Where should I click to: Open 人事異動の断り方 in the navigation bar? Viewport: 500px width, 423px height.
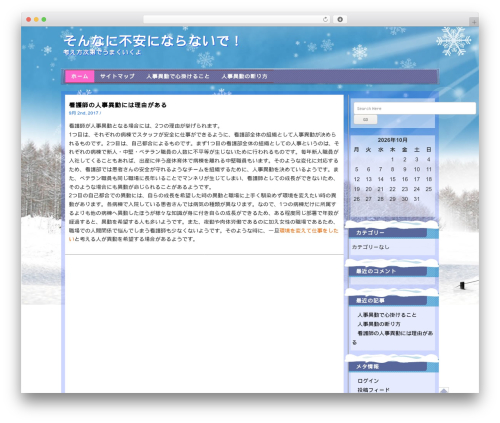244,76
